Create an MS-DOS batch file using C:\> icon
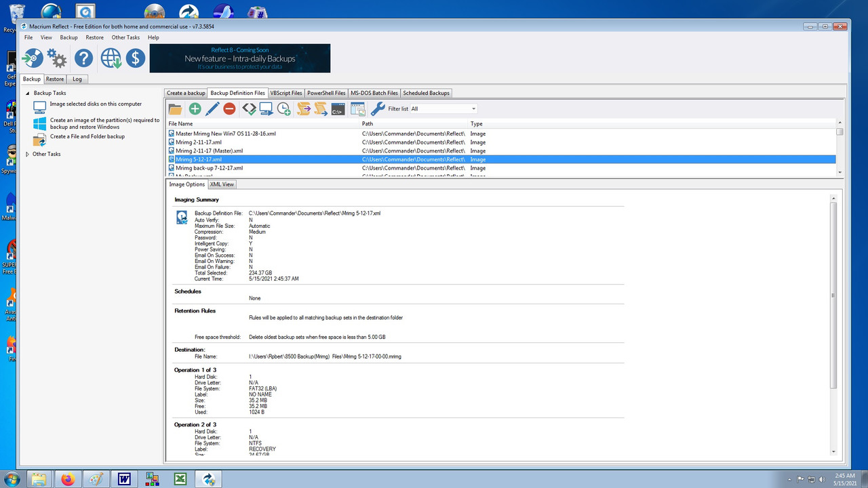 click(337, 108)
